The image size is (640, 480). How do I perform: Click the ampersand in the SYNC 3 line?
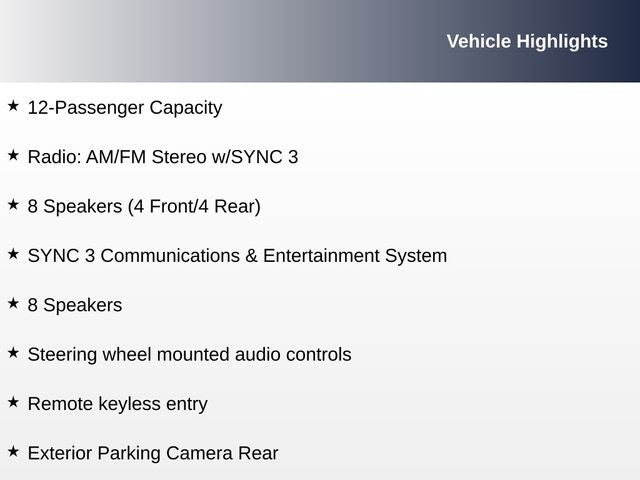pos(250,255)
